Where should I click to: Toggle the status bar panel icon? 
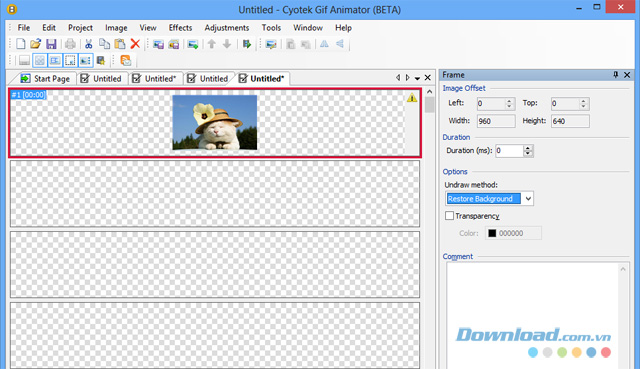24,61
